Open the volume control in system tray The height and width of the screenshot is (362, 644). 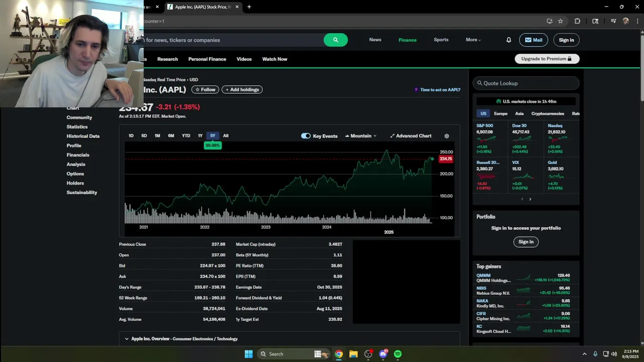(614, 354)
